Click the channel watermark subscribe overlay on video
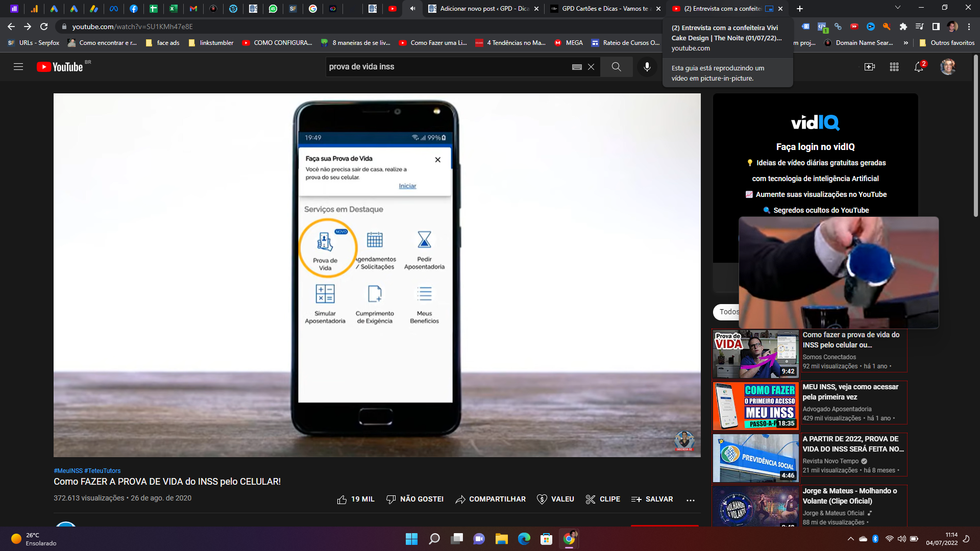The image size is (980, 551). [x=684, y=441]
